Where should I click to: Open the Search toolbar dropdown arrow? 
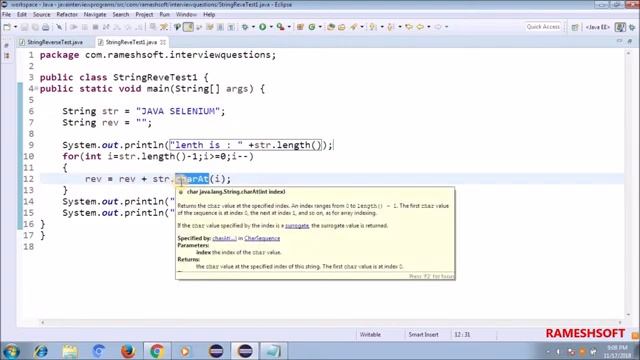(x=362, y=27)
